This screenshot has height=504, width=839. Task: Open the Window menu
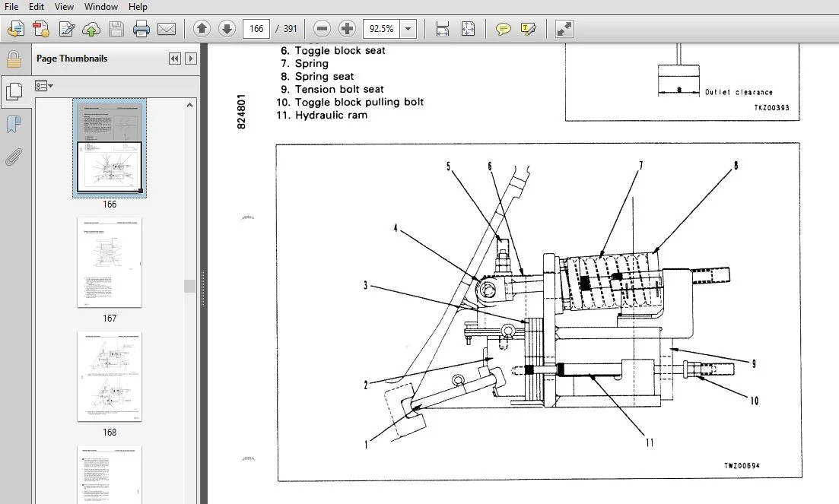pos(101,6)
